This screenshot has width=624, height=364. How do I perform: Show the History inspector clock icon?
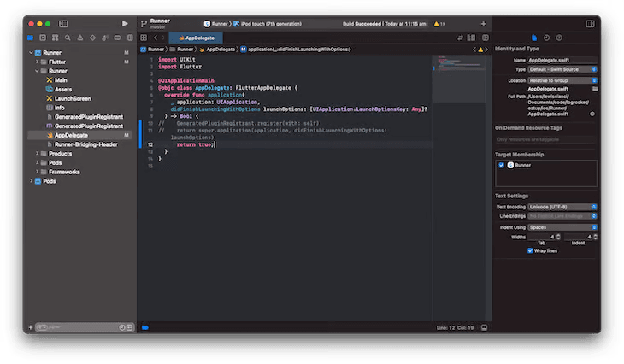click(x=546, y=38)
